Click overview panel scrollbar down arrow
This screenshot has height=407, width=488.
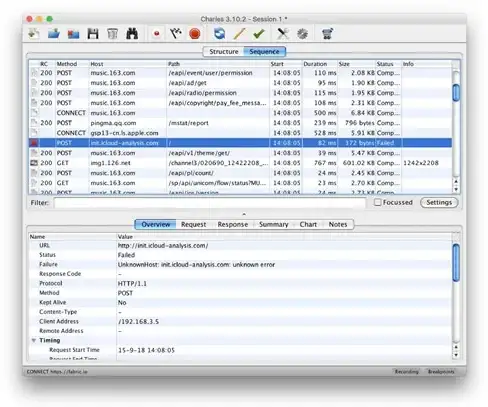click(x=456, y=355)
